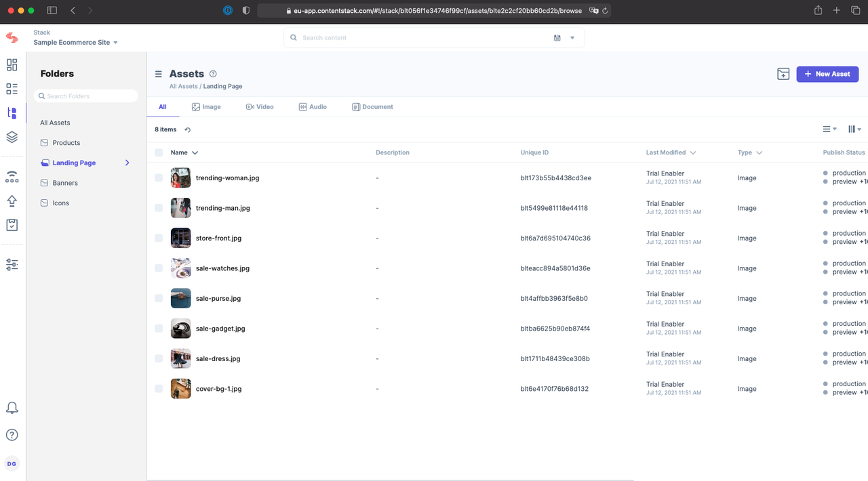Open the thumbnail of cover-bg-1.jpg
The width and height of the screenshot is (868, 481).
pyautogui.click(x=180, y=388)
